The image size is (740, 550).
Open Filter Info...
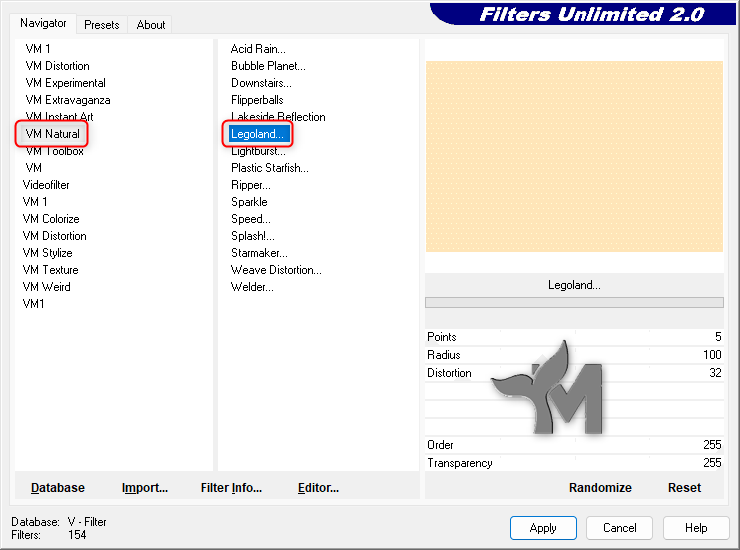tap(231, 488)
